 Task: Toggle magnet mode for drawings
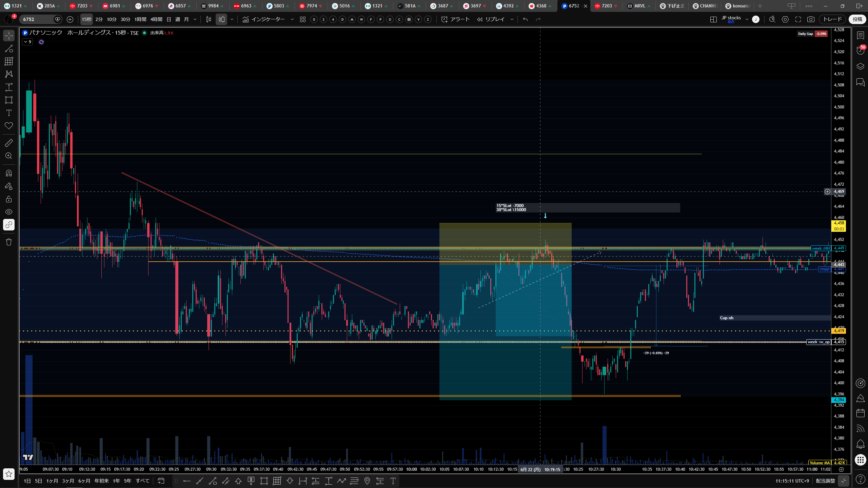pos(9,173)
